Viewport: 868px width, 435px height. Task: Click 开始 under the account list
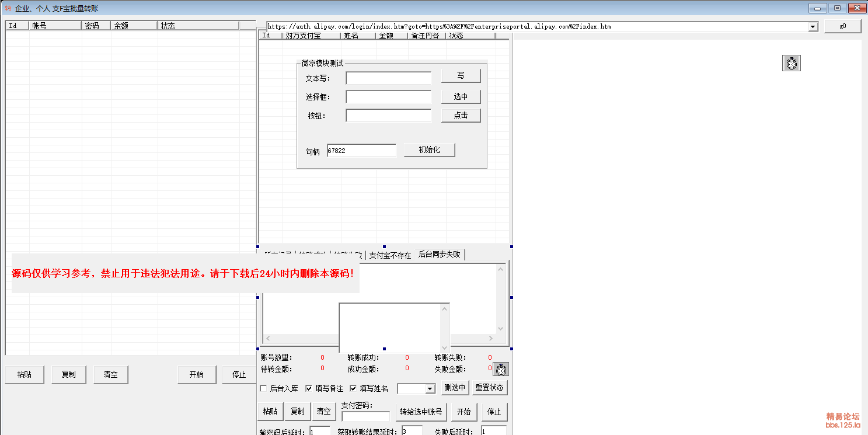click(197, 375)
